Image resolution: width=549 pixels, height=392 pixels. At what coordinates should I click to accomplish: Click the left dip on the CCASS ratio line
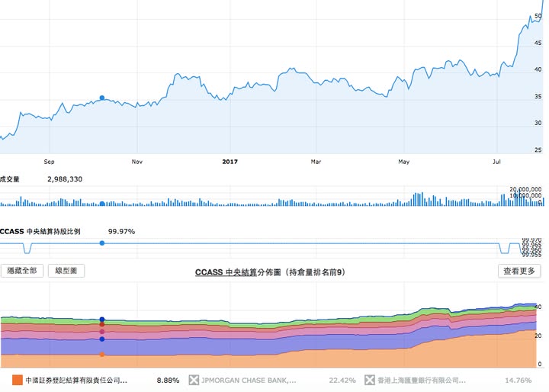click(27, 249)
